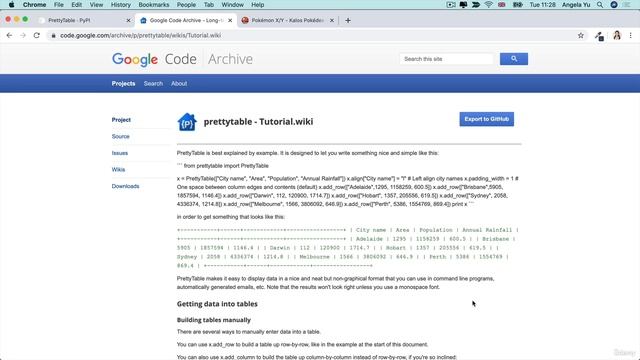Open the Help menu
Image resolution: width=640 pixels, height=360 pixels.
258,5
